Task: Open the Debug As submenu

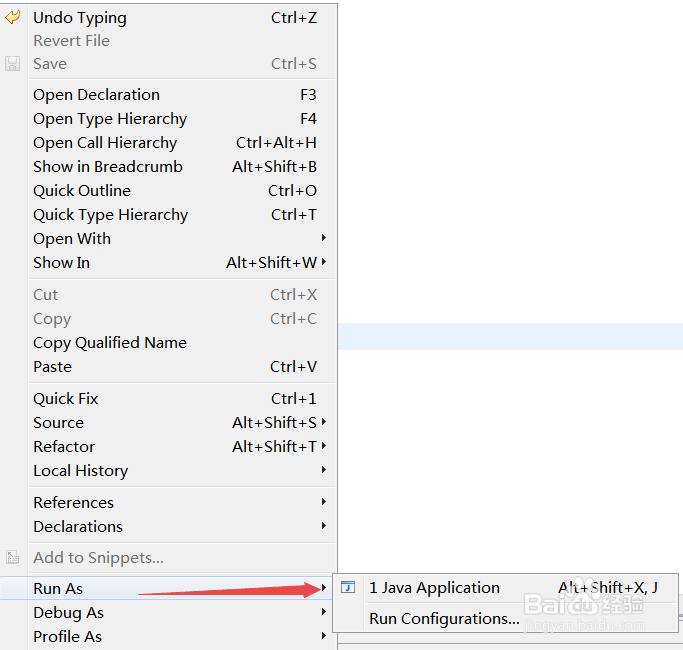Action: coord(68,613)
